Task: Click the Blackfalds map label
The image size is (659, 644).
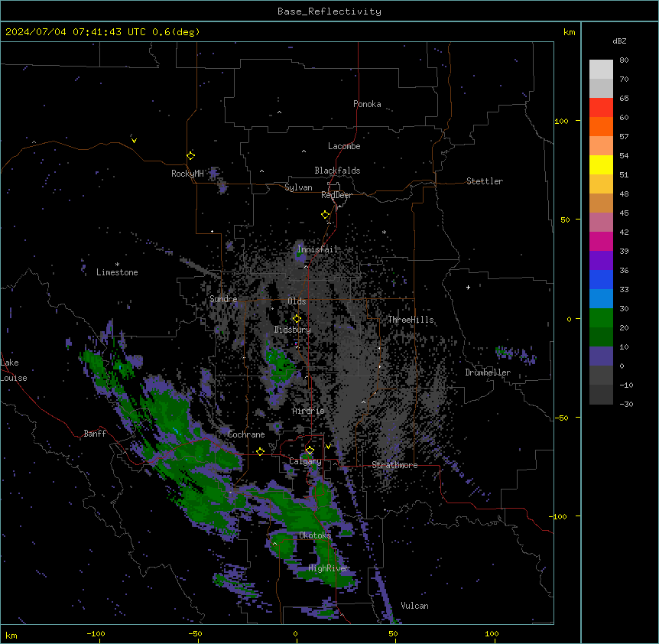Action: (x=337, y=171)
